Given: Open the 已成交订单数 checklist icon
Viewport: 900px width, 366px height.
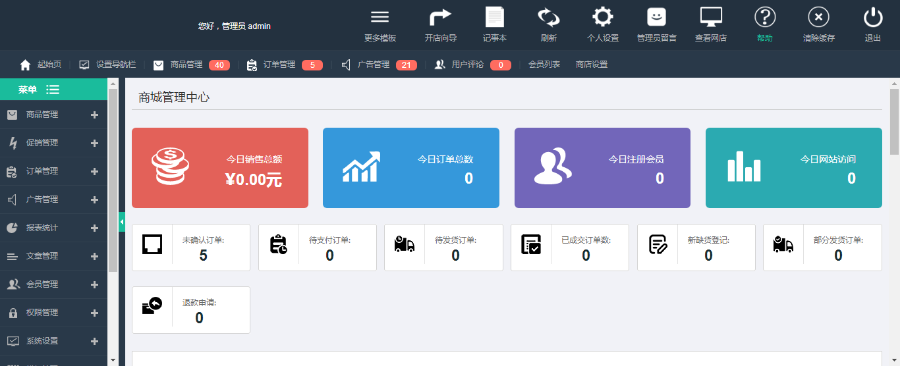Looking at the screenshot, I should pos(531,244).
